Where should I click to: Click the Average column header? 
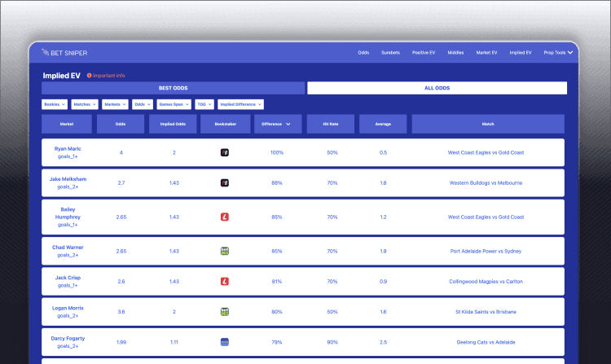[383, 124]
